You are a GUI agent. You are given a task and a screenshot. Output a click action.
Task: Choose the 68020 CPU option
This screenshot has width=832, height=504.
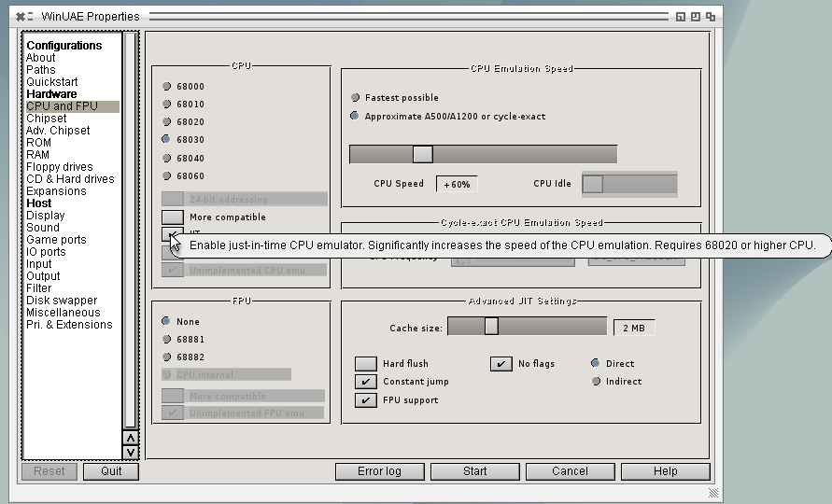pyautogui.click(x=166, y=121)
